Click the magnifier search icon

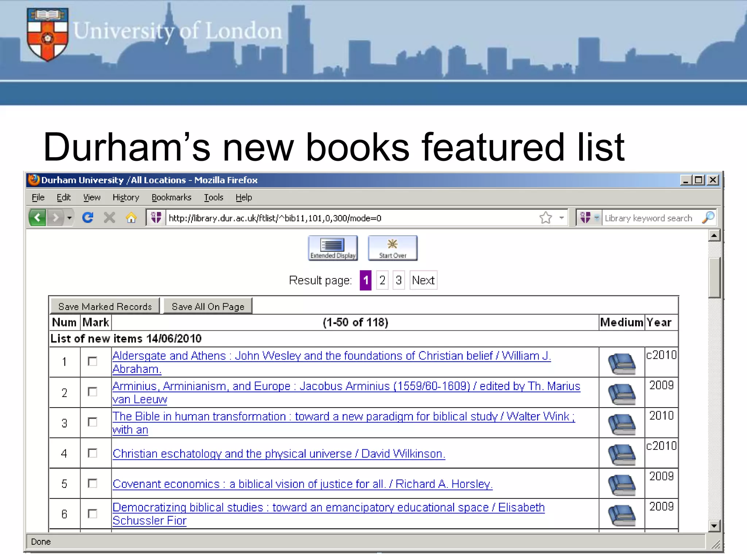pos(708,218)
